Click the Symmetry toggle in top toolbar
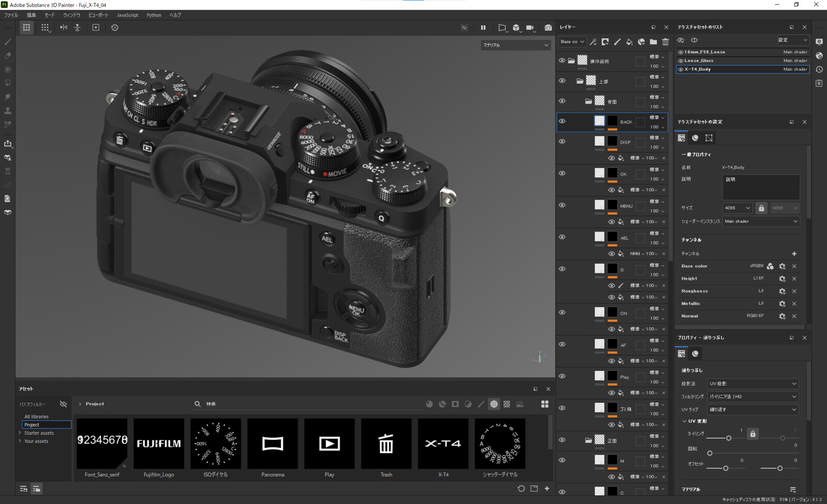Viewport: 827px width, 504px height. point(26,27)
